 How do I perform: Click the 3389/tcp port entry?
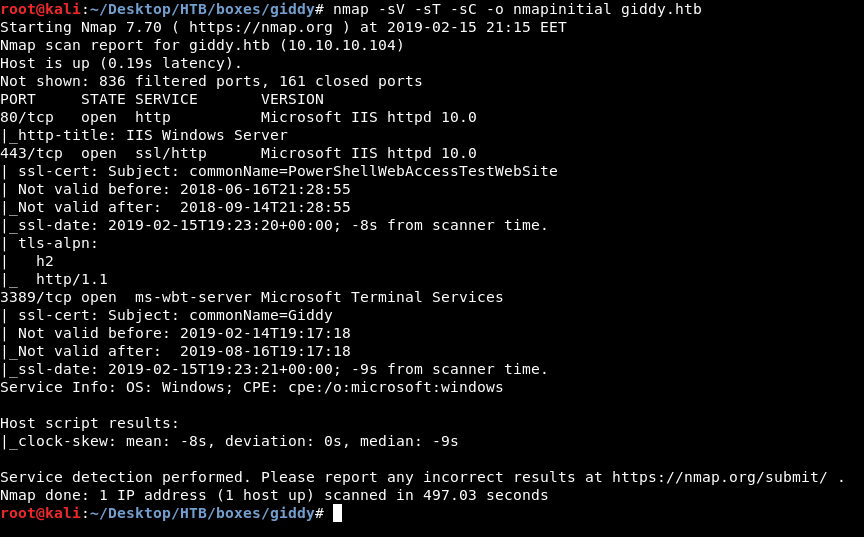click(36, 297)
